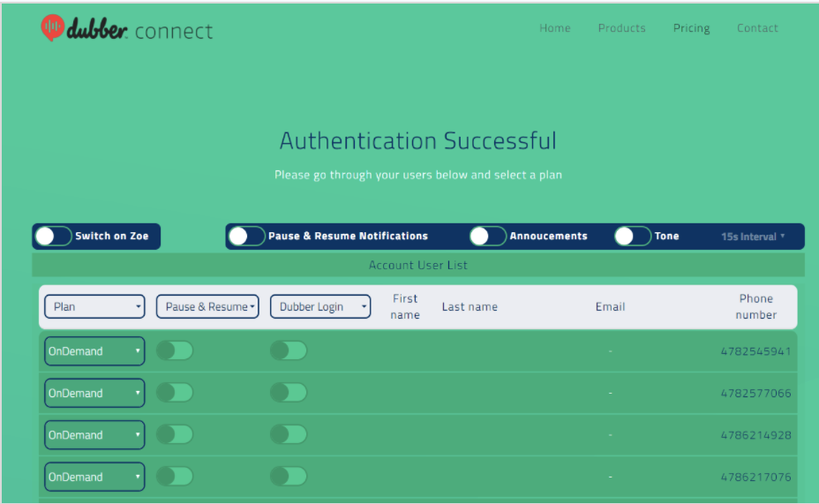Click the Account User List heading
The width and height of the screenshot is (819, 504).
pyautogui.click(x=417, y=266)
